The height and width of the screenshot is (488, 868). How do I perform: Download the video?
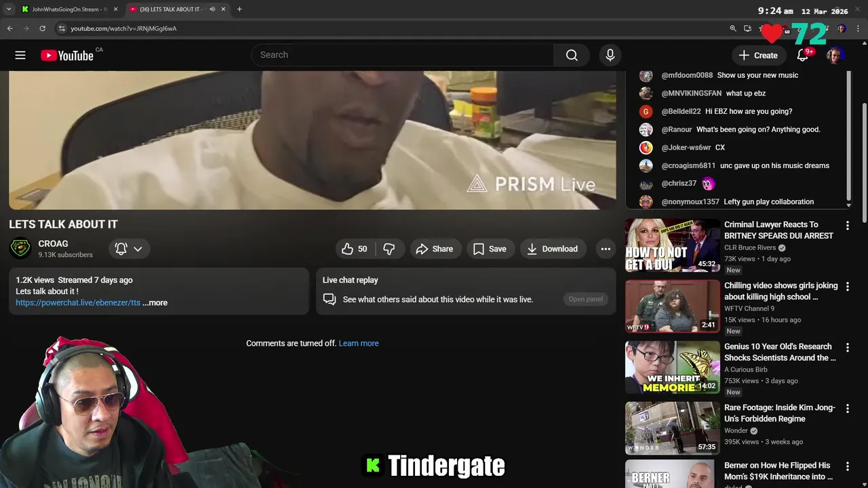click(x=553, y=249)
